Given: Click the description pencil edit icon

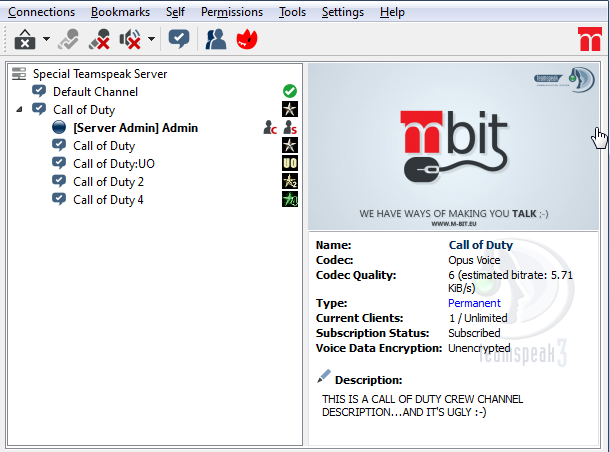Looking at the screenshot, I should 324,377.
